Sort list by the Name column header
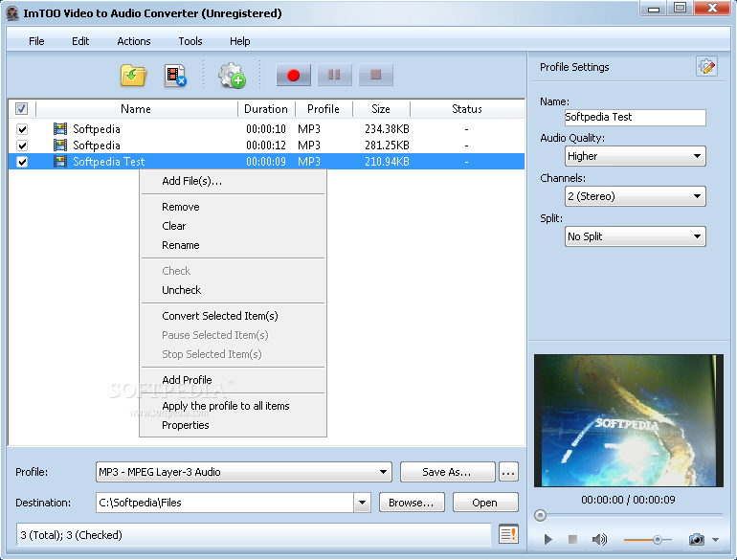Screen dimensions: 737x560 tap(136, 109)
